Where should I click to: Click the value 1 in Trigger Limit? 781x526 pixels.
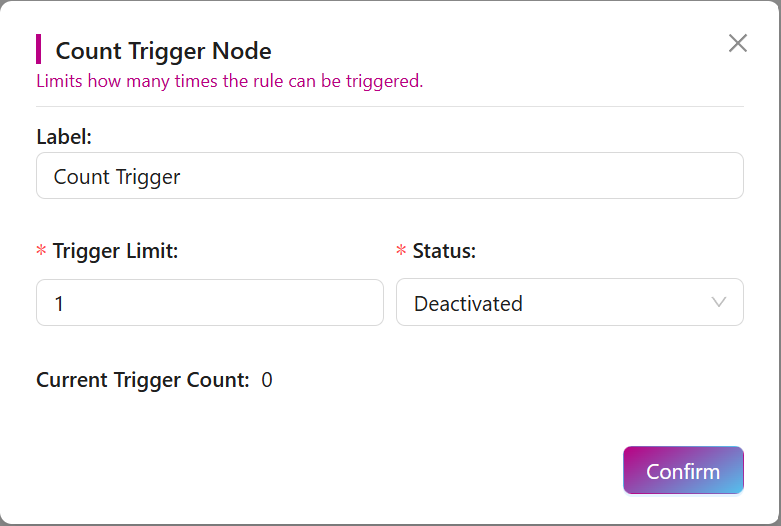pyautogui.click(x=59, y=304)
